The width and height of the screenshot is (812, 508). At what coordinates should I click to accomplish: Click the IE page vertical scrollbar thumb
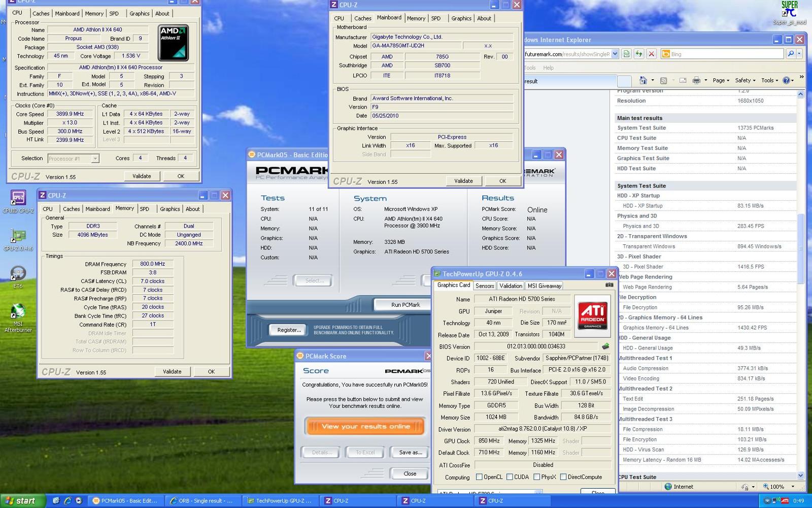pyautogui.click(x=800, y=248)
